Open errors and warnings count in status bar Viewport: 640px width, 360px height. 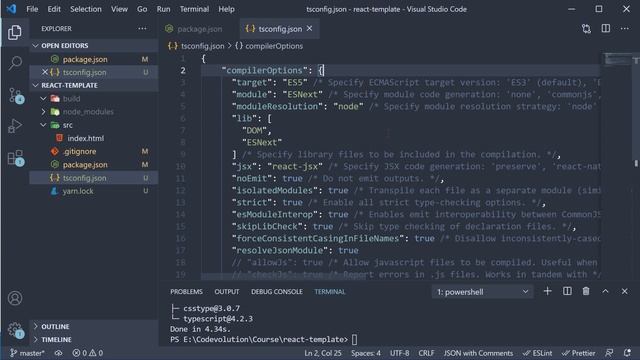pyautogui.click(x=88, y=353)
